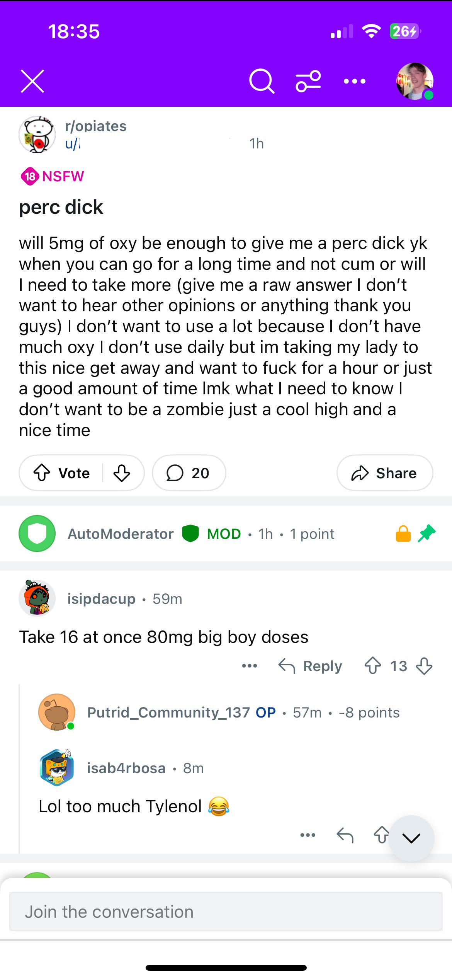
Task: Open the post overflow three-dots menu
Action: (x=354, y=81)
